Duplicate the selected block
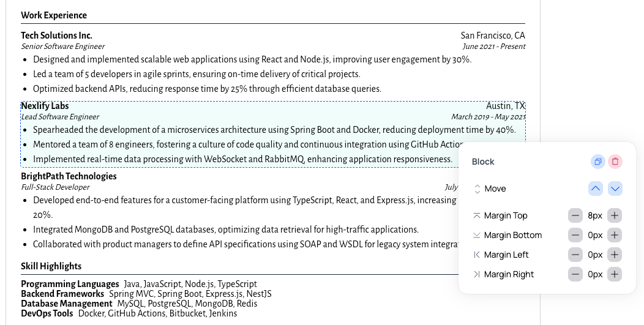Viewport: 644px width, 325px height. tap(597, 162)
